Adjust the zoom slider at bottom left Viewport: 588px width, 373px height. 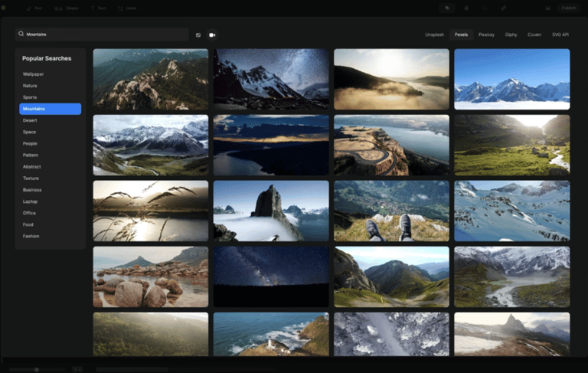pyautogui.click(x=37, y=369)
